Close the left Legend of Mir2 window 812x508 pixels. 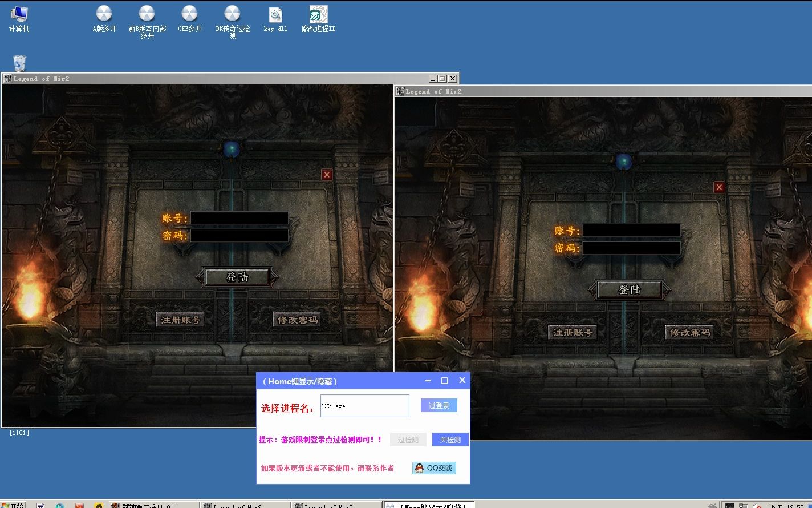453,79
